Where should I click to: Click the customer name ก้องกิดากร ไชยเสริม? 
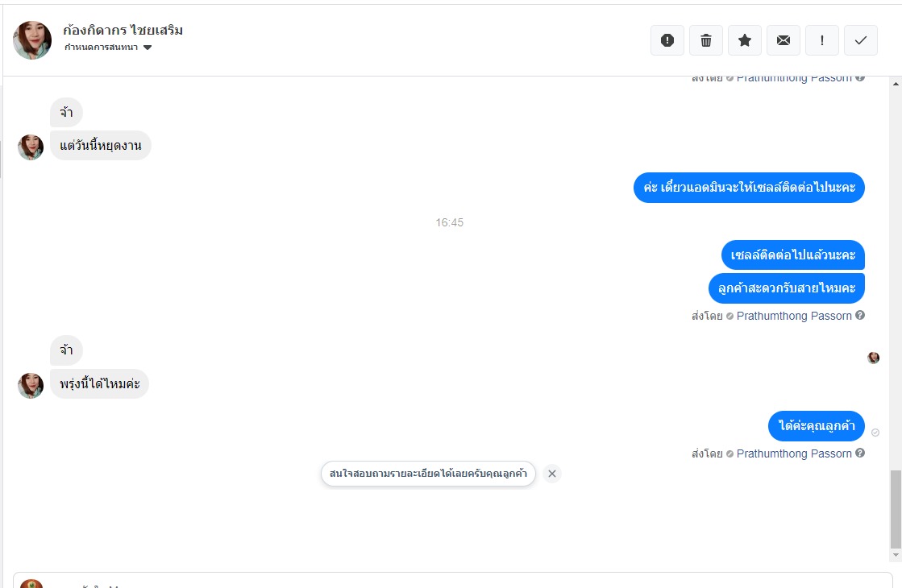coord(123,30)
